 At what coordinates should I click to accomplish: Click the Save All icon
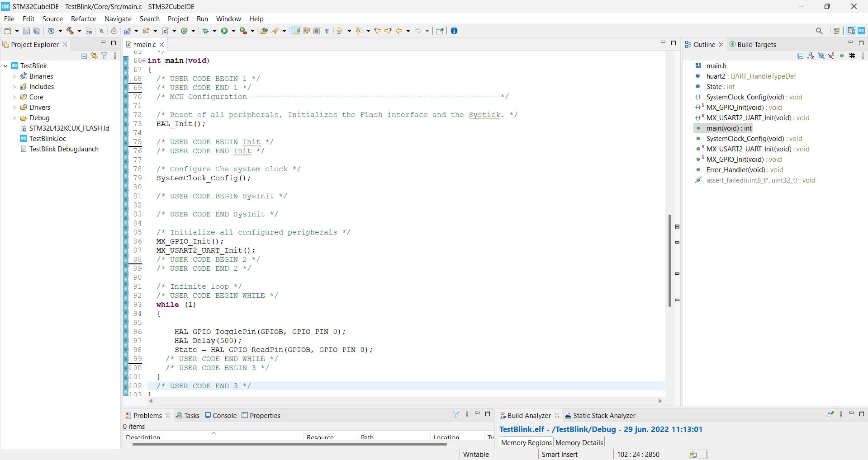point(37,31)
